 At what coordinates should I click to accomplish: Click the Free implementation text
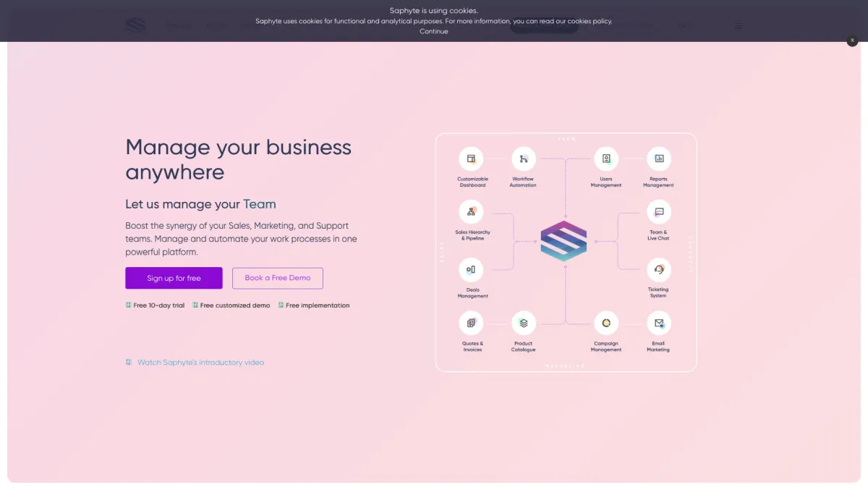(x=318, y=305)
